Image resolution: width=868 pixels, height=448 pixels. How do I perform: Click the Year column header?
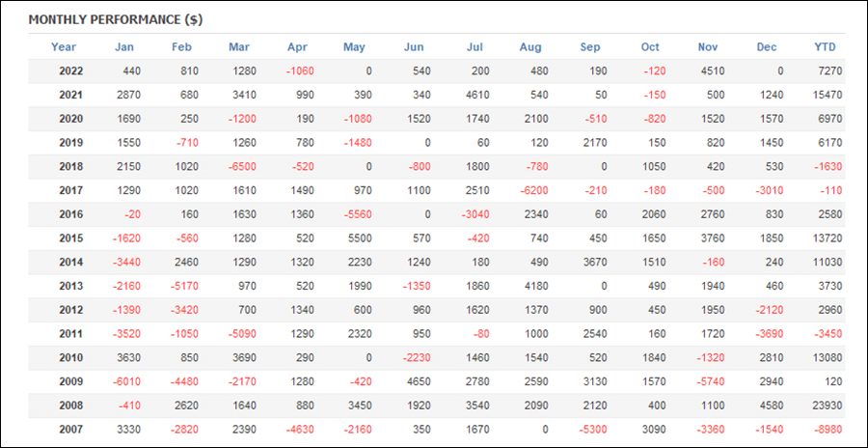pos(64,47)
